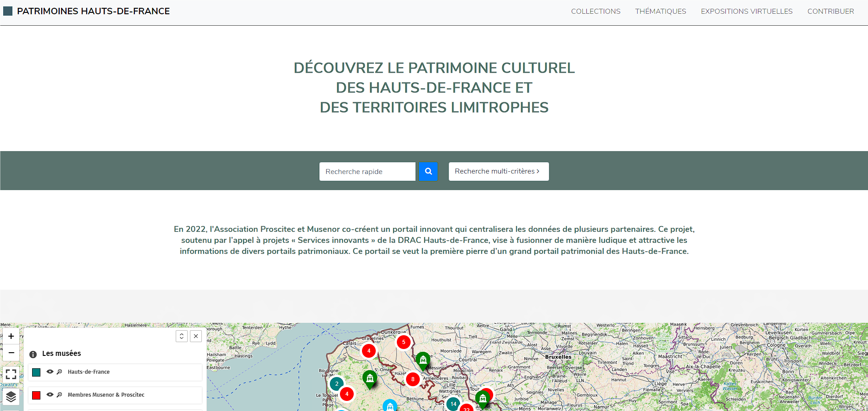Toggle visibility of Membres Musenor & Proscitec layer

pyautogui.click(x=50, y=395)
